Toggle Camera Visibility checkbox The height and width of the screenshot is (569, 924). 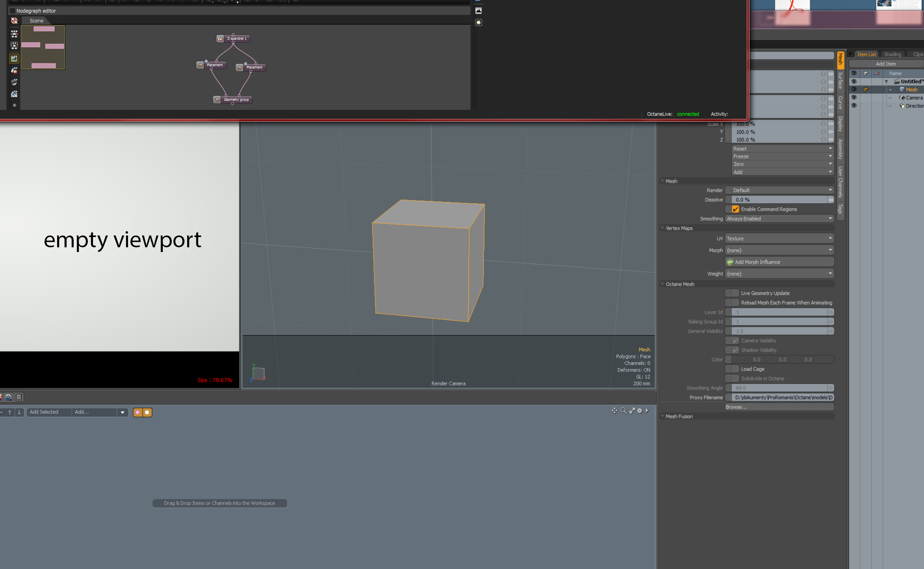(x=735, y=341)
